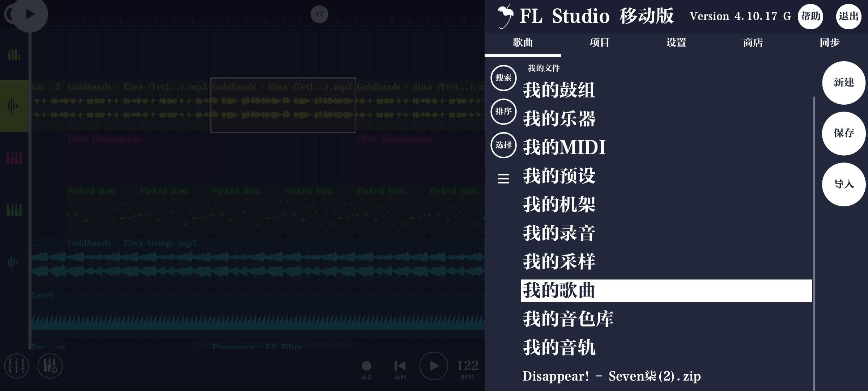This screenshot has height=391, width=868.
Task: Select the pink piano keys track icon
Action: point(14,158)
